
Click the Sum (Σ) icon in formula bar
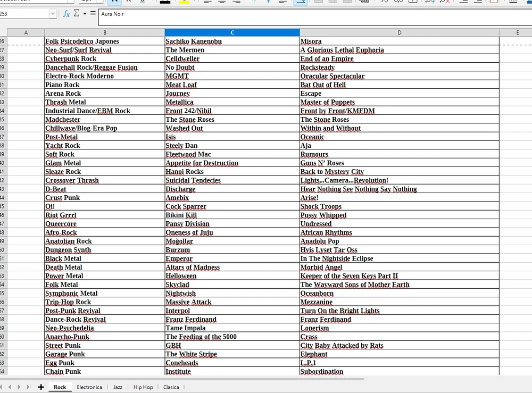pos(77,13)
